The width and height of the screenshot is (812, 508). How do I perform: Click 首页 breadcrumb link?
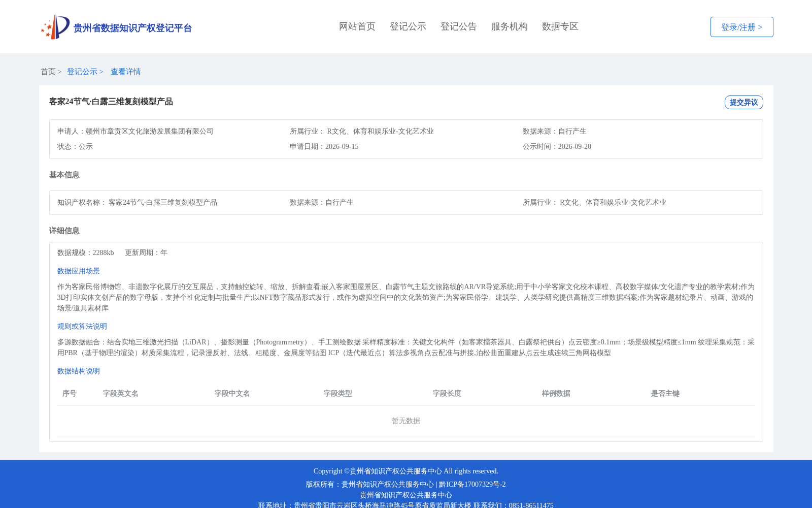point(48,72)
